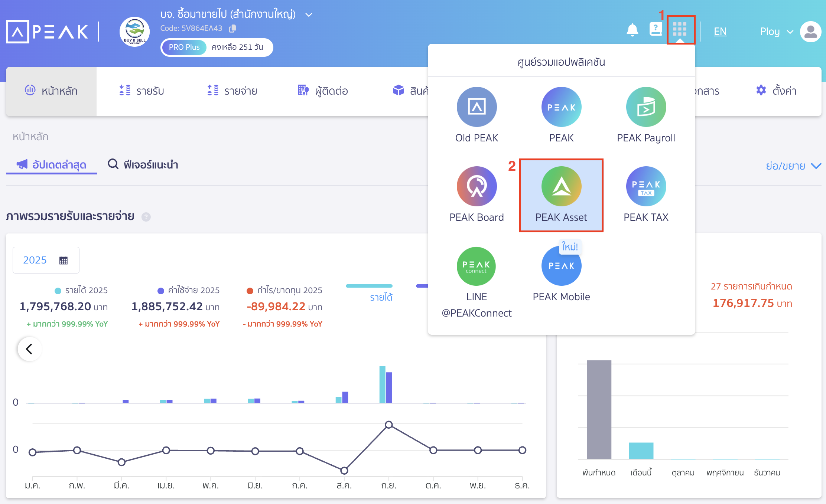Expand the company name dropdown

309,15
